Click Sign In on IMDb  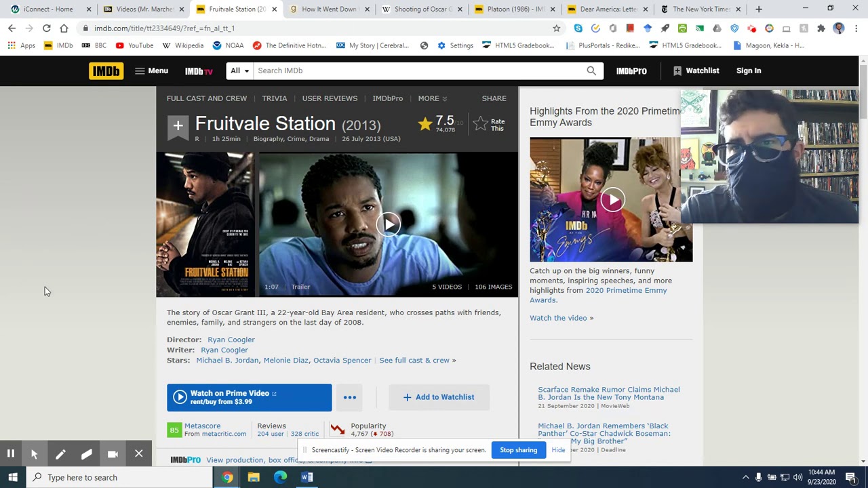(x=749, y=70)
